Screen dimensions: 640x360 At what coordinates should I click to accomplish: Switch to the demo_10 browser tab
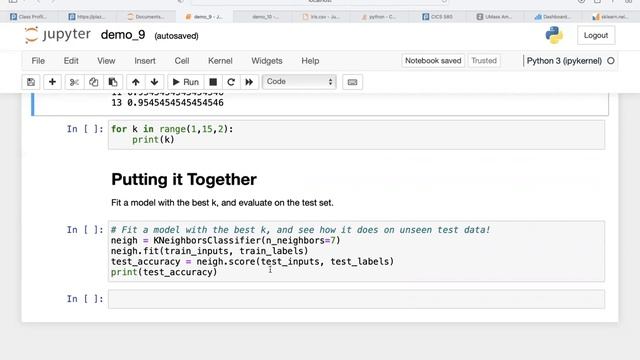[x=263, y=17]
